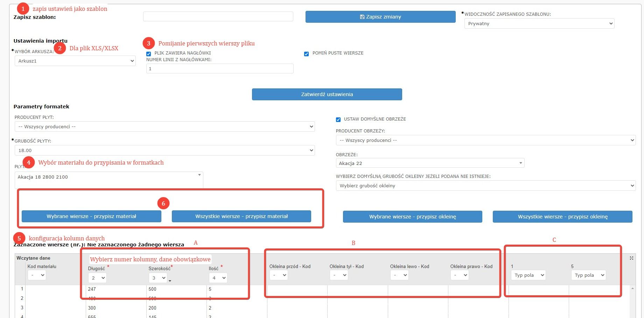644x318 pixels.
Task: Open 'Typ pola' dropdown for column 1
Action: tap(528, 275)
